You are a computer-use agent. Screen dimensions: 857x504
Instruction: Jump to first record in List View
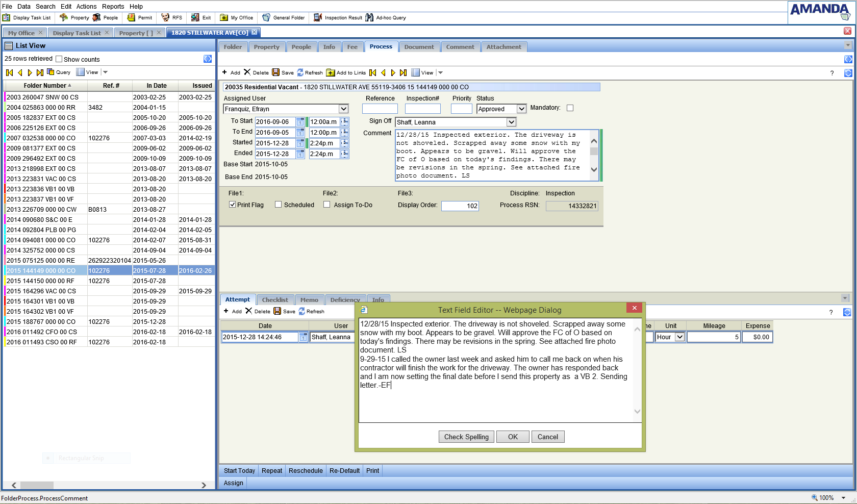[10, 72]
